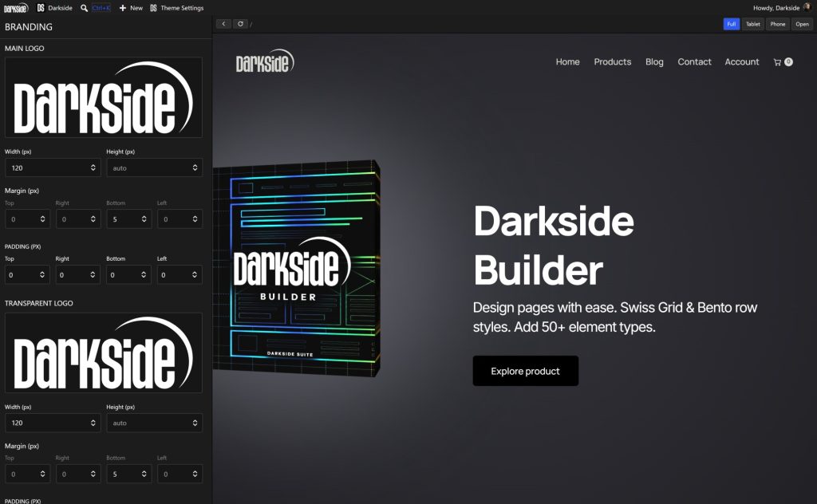
Task: Go back with the preview back arrow
Action: 223,24
